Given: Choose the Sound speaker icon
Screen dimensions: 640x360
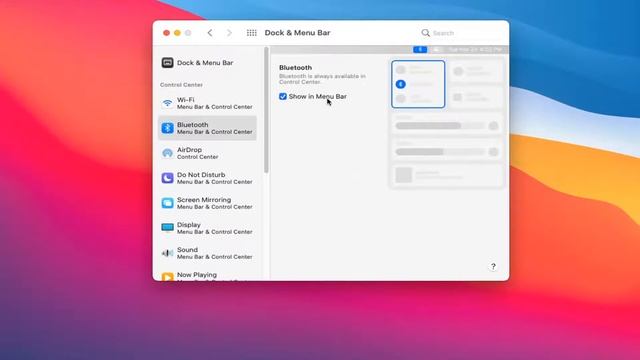Looking at the screenshot, I should [x=167, y=253].
